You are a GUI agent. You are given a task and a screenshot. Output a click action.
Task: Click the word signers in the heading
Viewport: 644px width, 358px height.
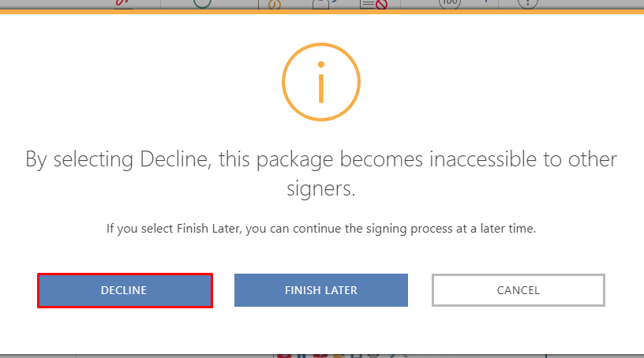point(320,189)
